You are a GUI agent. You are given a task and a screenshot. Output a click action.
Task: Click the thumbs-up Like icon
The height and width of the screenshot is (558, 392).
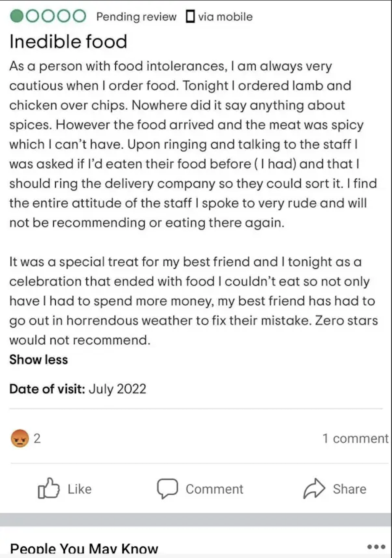(49, 488)
